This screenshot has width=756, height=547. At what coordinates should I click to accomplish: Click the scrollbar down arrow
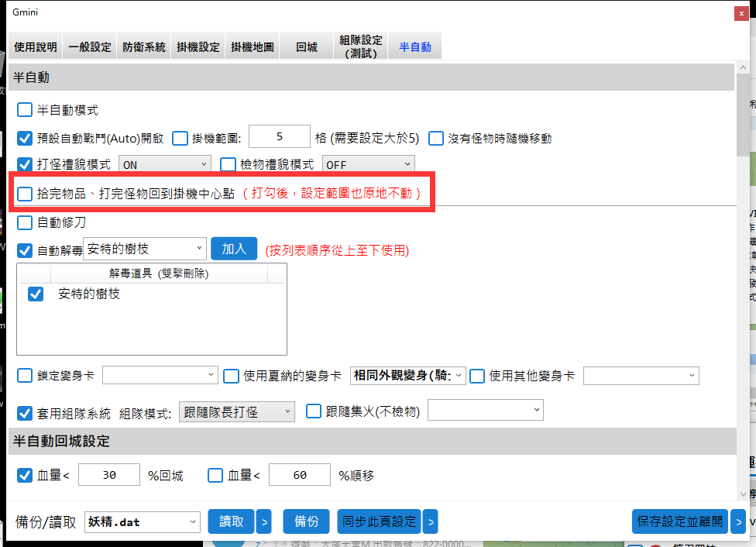pyautogui.click(x=743, y=494)
